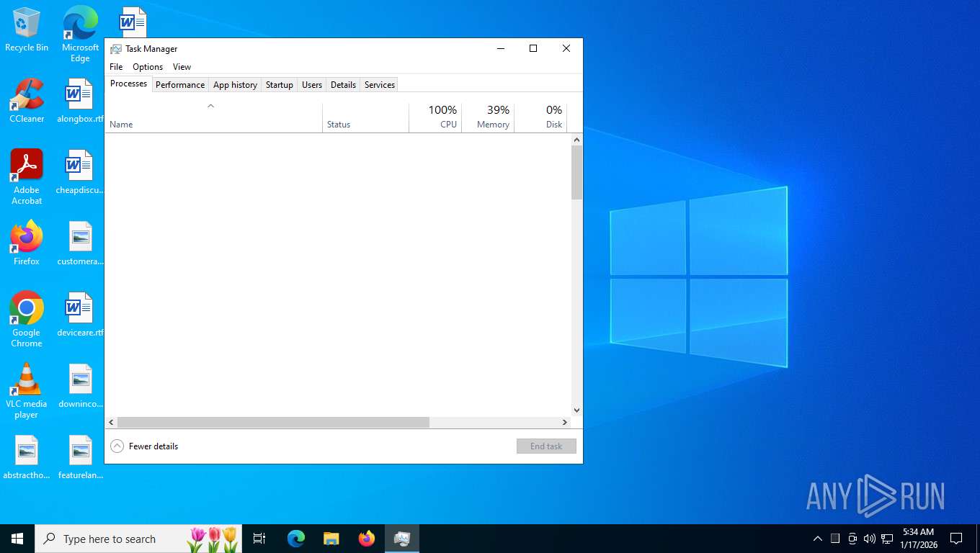Image resolution: width=980 pixels, height=553 pixels.
Task: Click the scroll down arrow in process list
Action: 576,410
